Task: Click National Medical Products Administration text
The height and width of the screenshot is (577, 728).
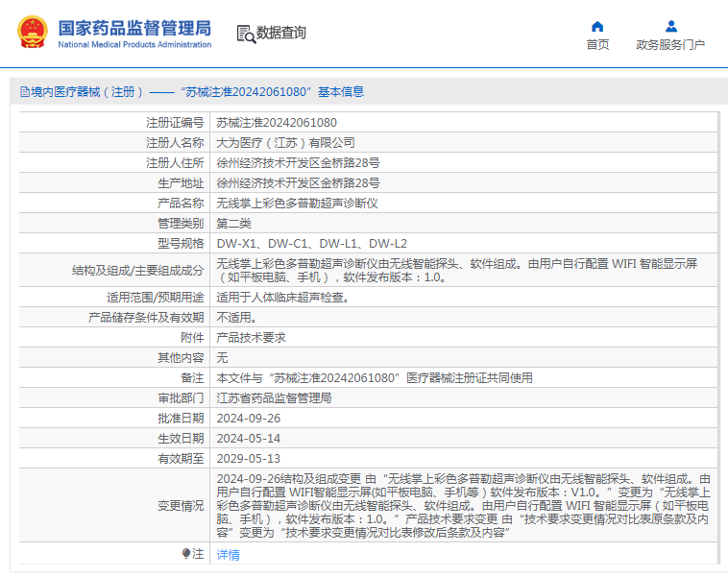Action: [134, 44]
